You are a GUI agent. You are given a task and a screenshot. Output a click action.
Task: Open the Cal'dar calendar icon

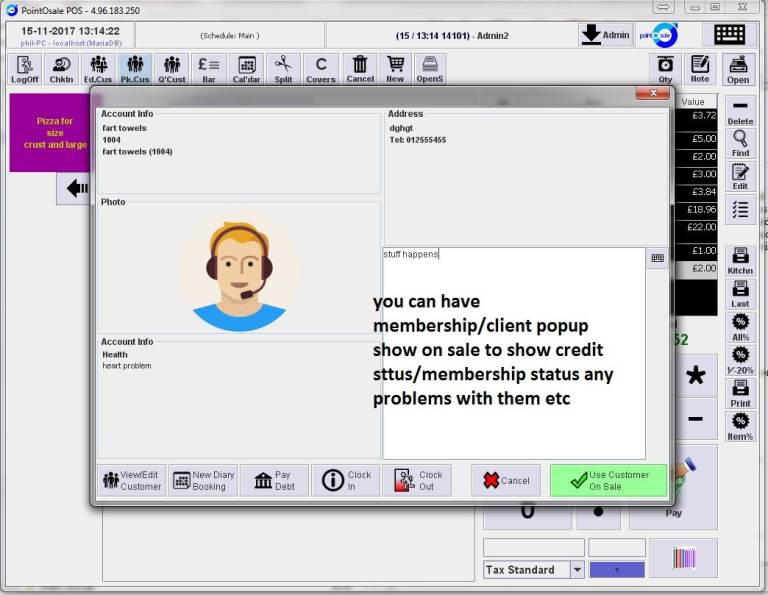[246, 69]
